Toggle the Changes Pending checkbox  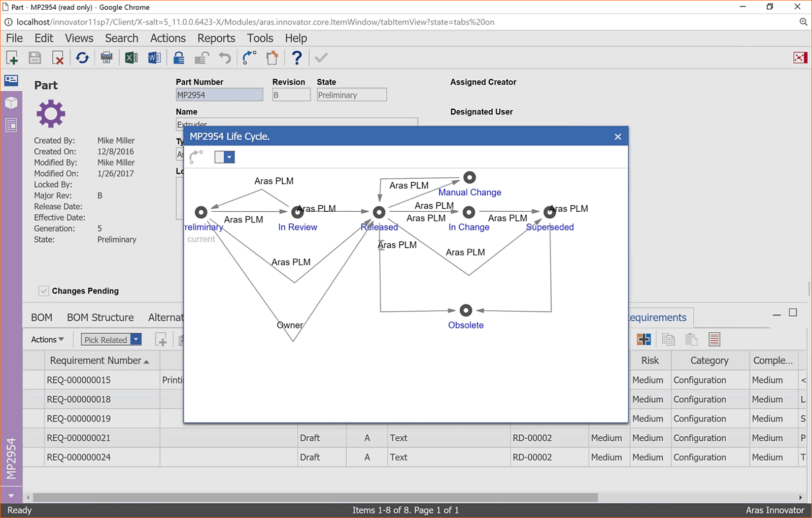[44, 290]
